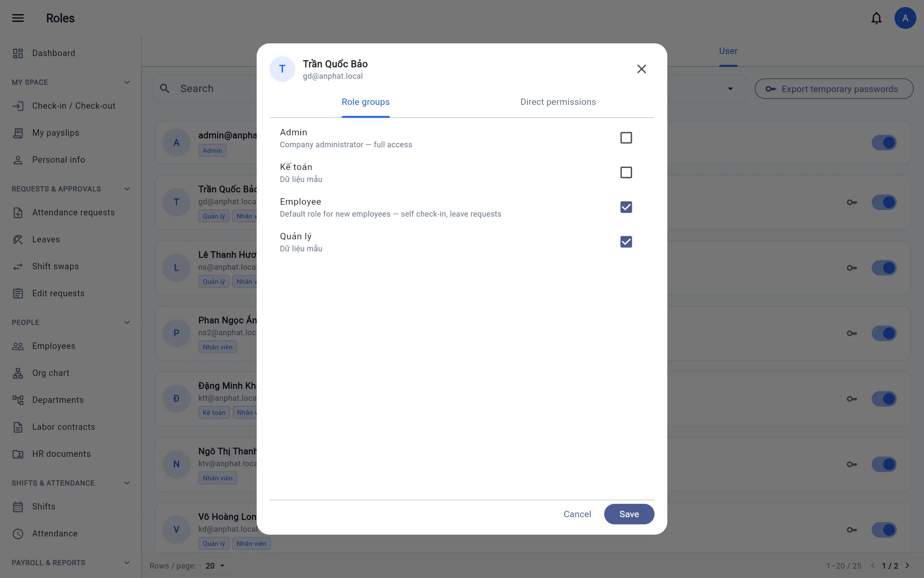Click Export temporary passwords

click(834, 89)
